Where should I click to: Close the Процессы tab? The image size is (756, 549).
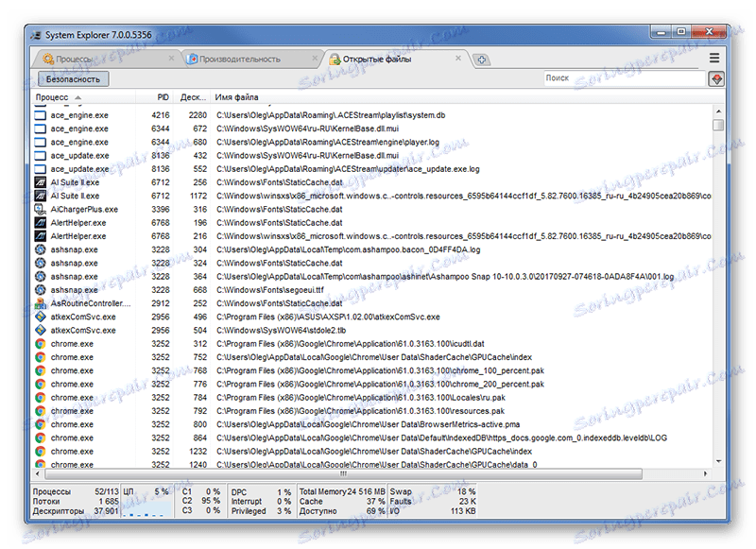pyautogui.click(x=171, y=59)
